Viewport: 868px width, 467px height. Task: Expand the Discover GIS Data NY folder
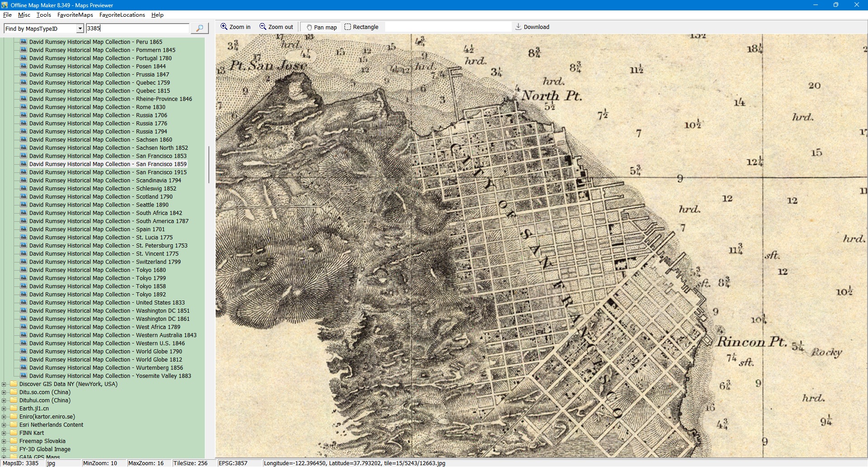tap(4, 384)
